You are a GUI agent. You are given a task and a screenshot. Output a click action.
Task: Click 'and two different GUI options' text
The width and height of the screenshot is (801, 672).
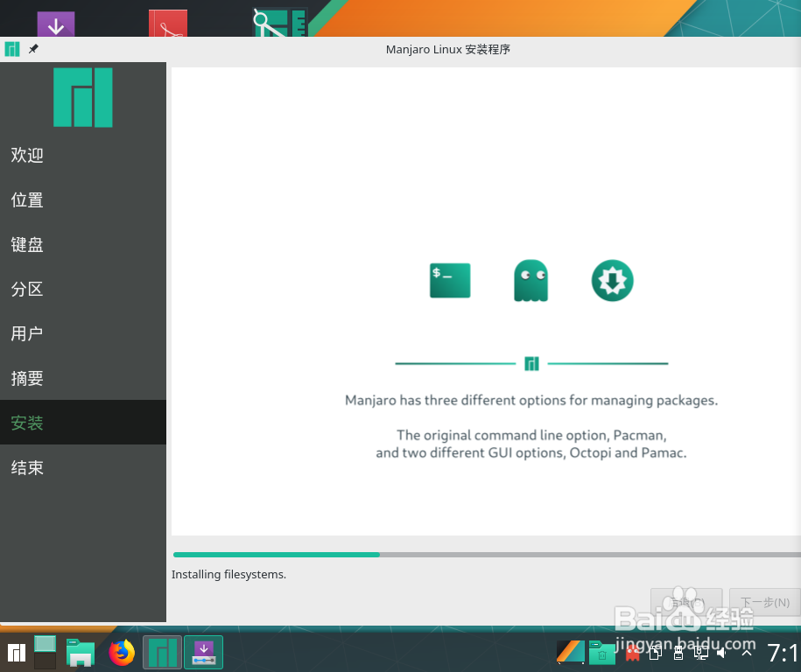[x=531, y=453]
